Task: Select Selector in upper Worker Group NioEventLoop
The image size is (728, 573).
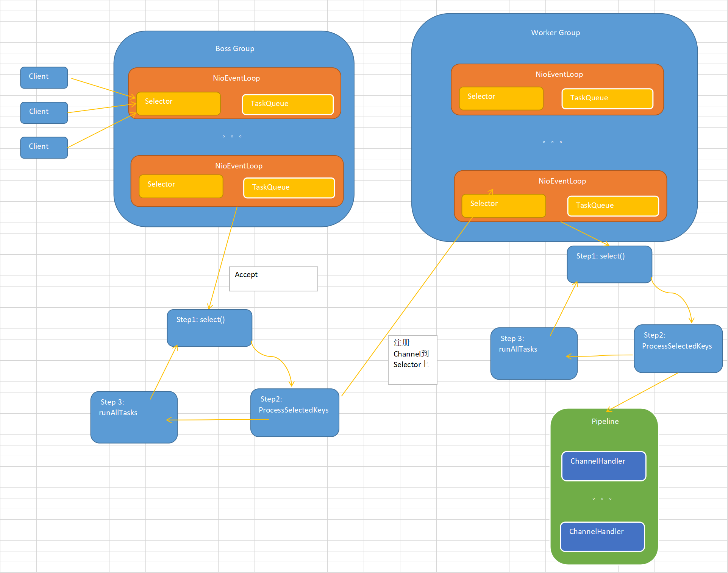Action: point(501,98)
